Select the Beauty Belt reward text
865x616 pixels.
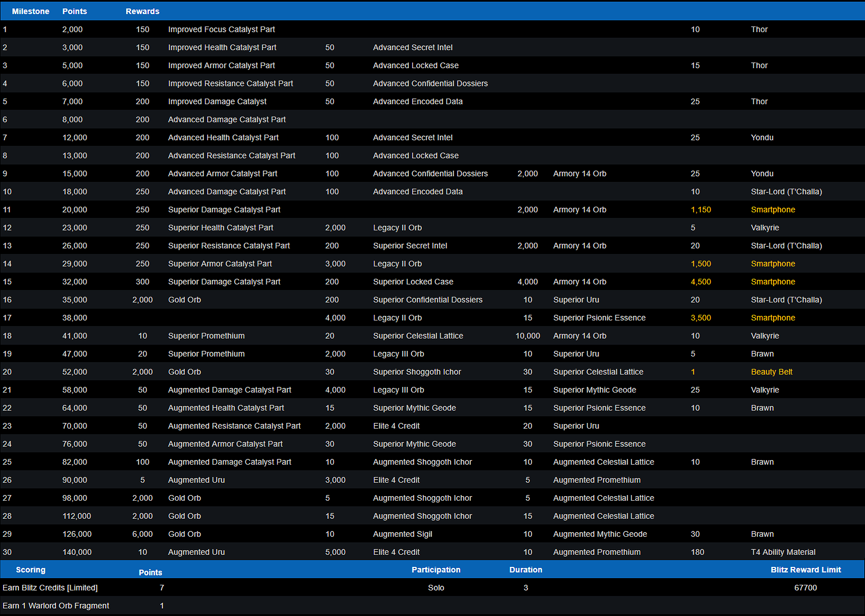(x=771, y=372)
